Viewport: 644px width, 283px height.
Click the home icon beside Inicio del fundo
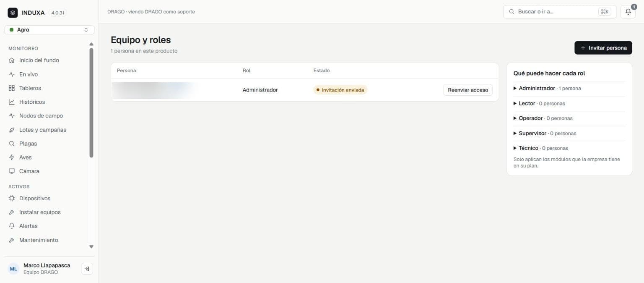12,60
